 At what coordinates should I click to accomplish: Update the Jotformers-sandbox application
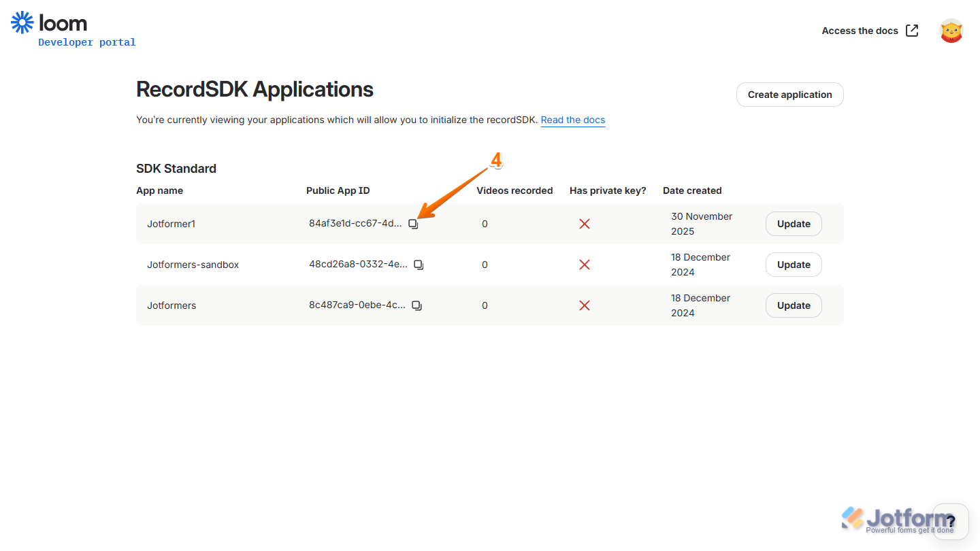(x=794, y=264)
